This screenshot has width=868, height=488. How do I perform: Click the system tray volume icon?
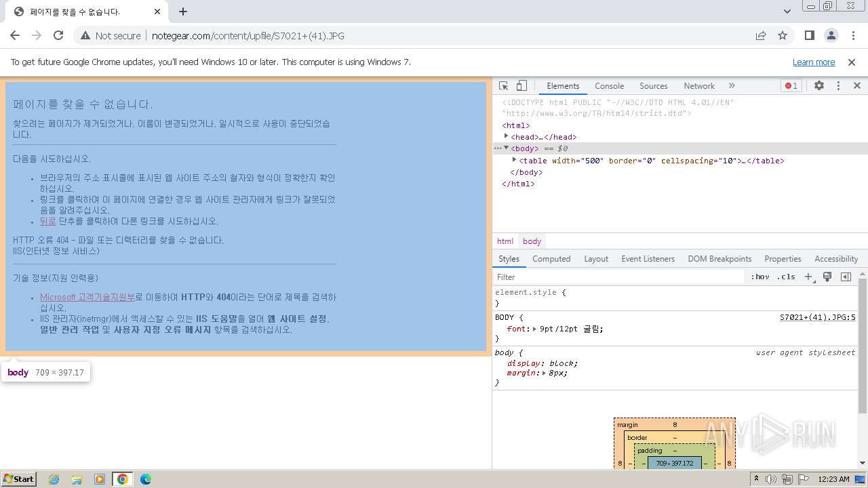coord(771,479)
